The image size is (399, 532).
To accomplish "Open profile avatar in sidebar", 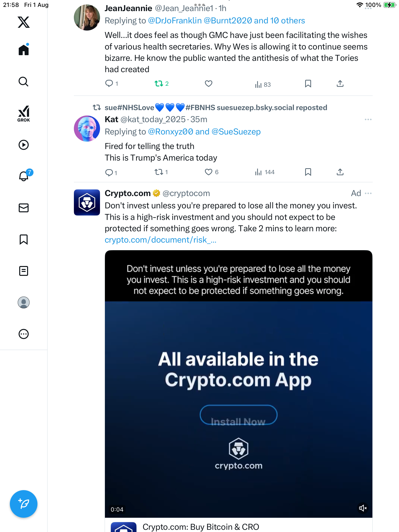I will coord(24,302).
